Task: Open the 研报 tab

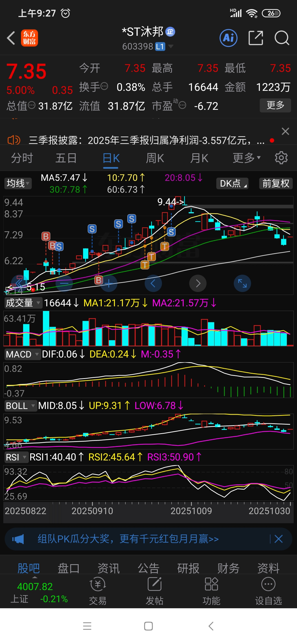Action: (x=188, y=568)
